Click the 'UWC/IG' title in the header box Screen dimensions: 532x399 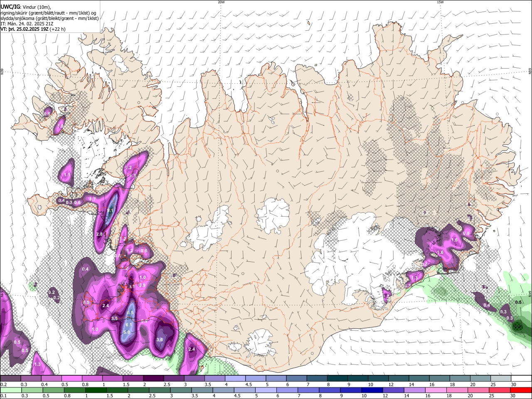[10, 7]
